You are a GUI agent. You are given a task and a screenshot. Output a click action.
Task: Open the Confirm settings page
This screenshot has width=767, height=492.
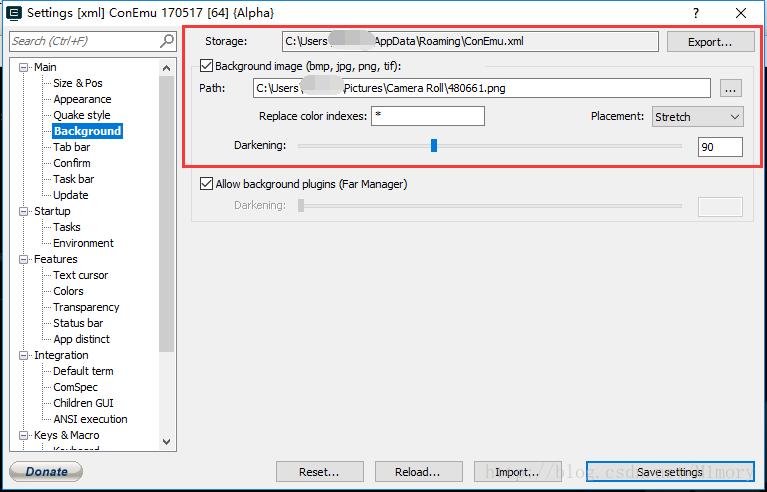point(71,163)
